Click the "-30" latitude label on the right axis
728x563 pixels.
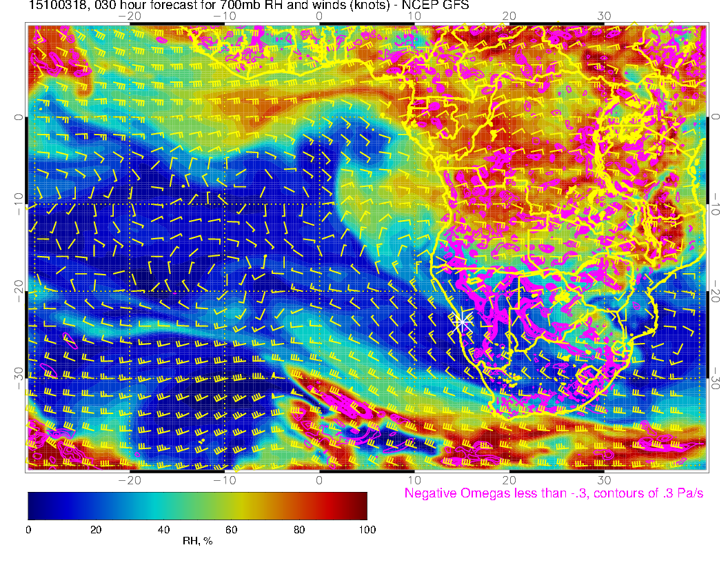(716, 377)
